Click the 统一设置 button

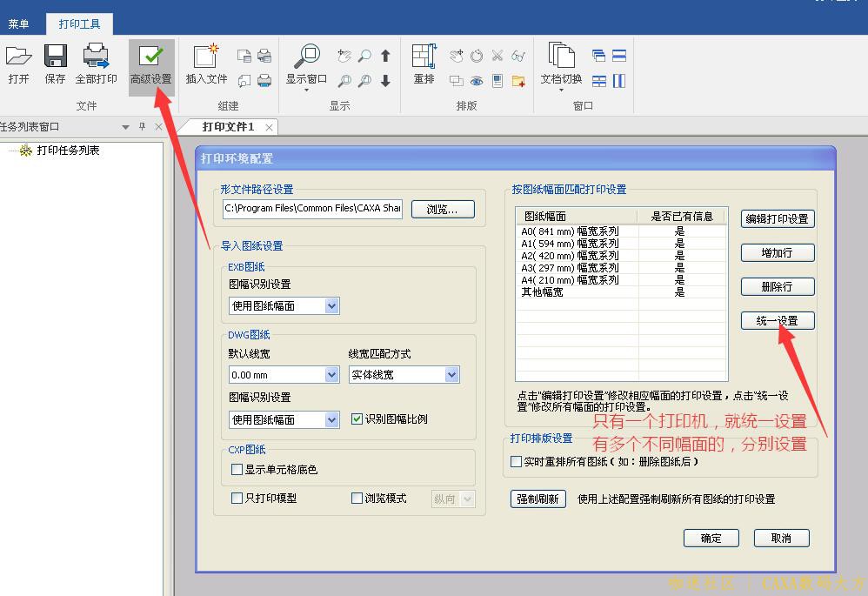tap(777, 321)
